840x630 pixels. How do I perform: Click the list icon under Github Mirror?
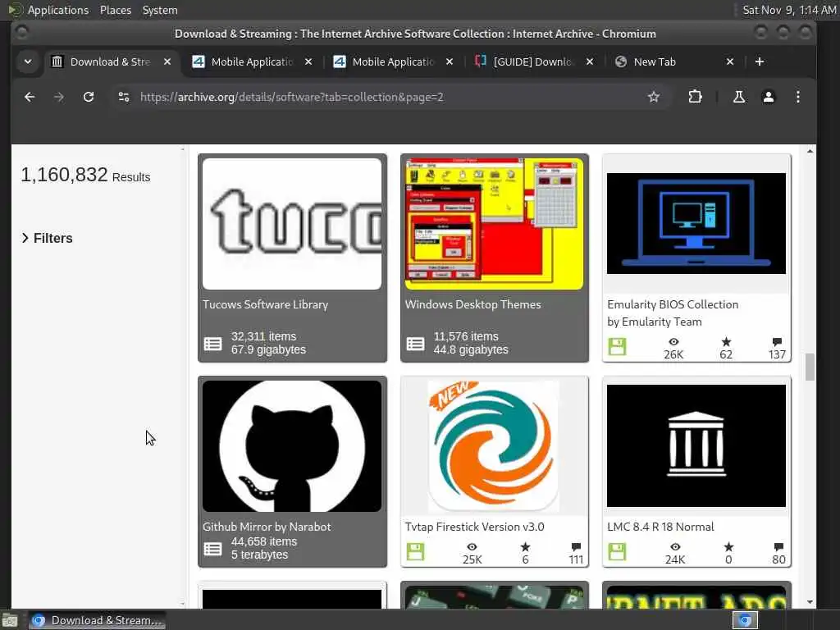point(212,549)
